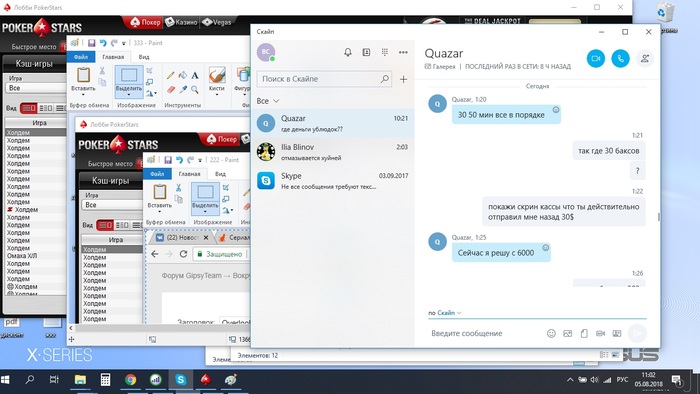Attach an image to the message
This screenshot has width=700, height=394.
tap(567, 333)
